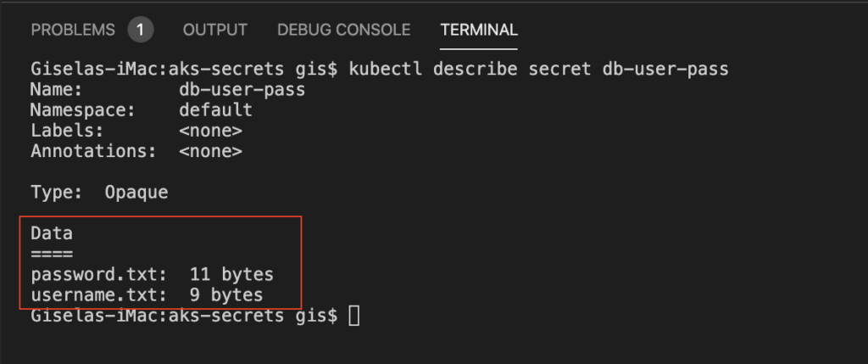Click the terminal cursor at the prompt
This screenshot has height=364, width=868.
(353, 316)
